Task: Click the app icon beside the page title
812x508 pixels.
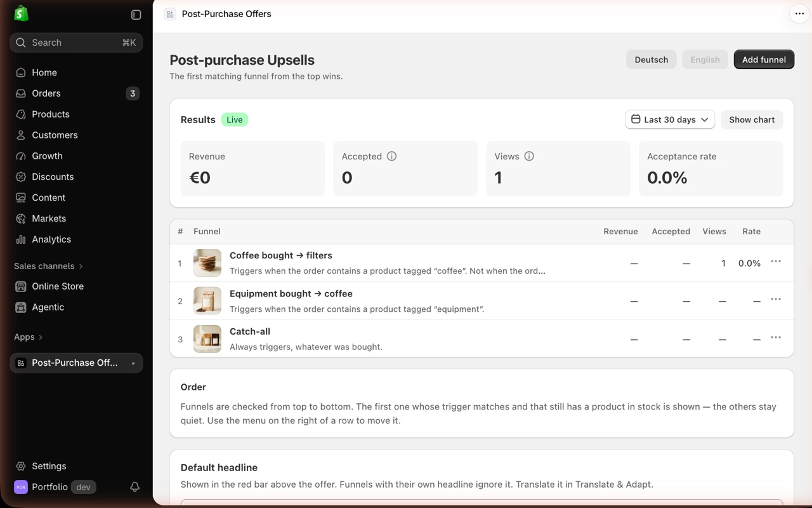Action: [x=170, y=14]
